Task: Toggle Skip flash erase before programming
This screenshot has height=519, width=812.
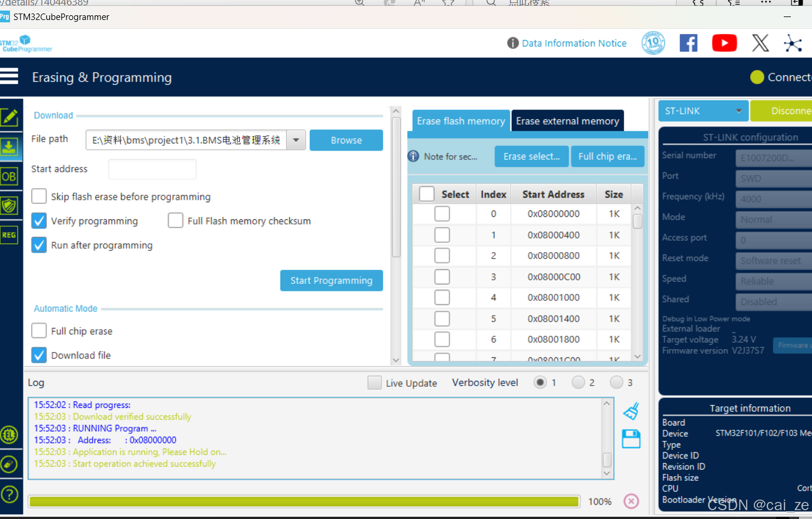Action: pos(39,196)
